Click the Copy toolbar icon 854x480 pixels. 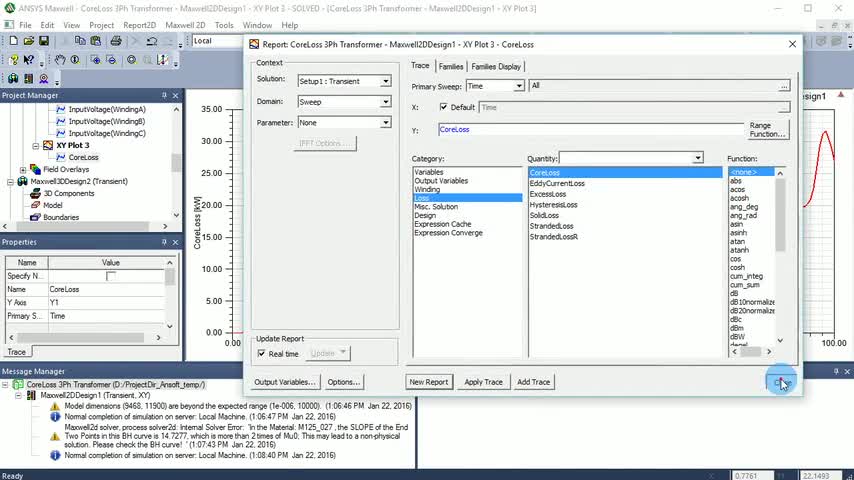click(x=80, y=41)
